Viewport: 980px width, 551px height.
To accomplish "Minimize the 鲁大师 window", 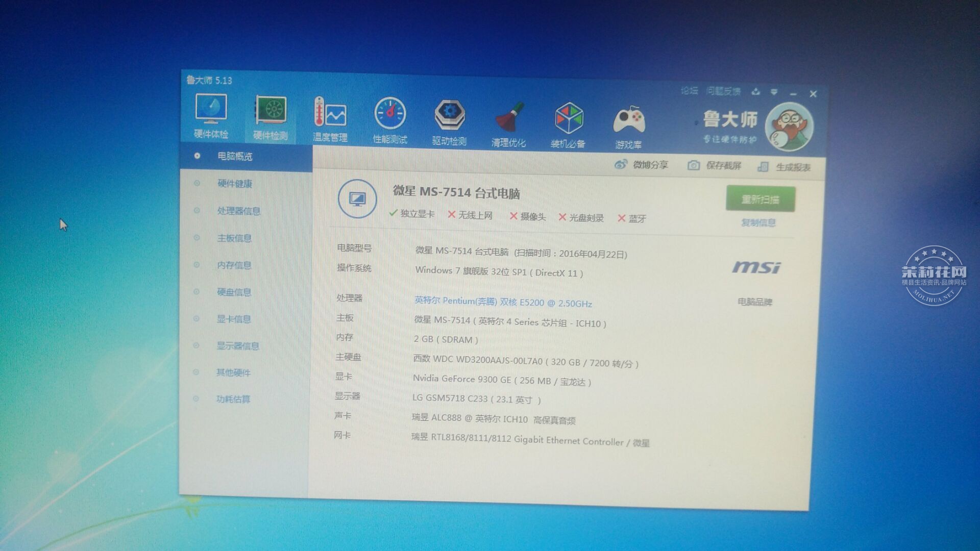I will pos(793,94).
